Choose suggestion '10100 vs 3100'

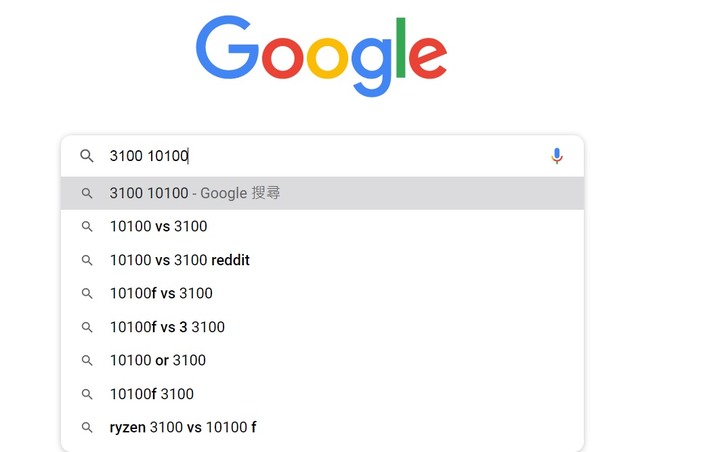pos(322,226)
